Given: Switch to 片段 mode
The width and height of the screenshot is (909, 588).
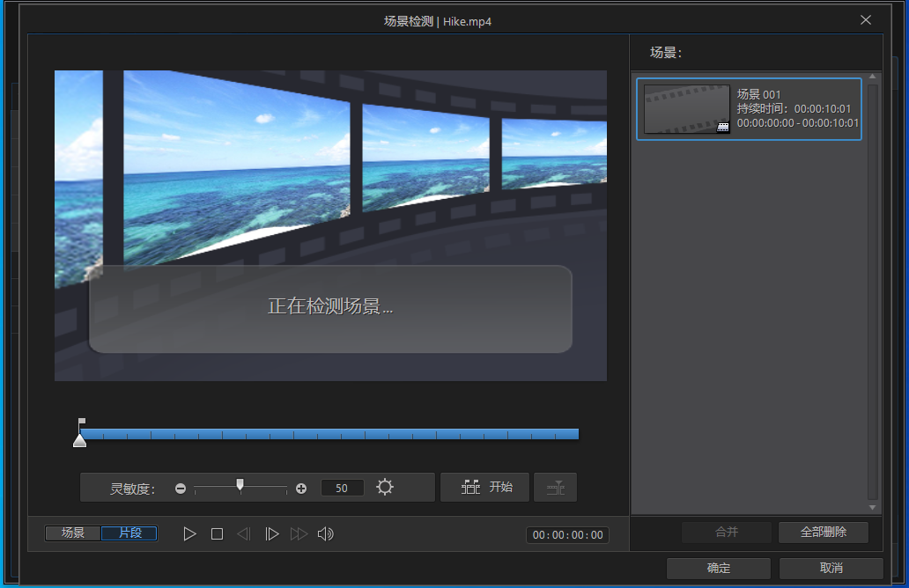Looking at the screenshot, I should tap(129, 533).
